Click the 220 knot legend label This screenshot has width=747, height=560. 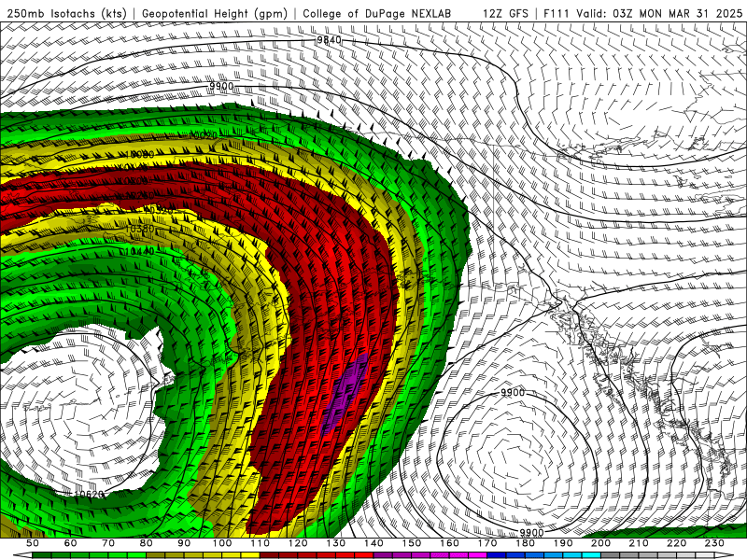pos(676,543)
